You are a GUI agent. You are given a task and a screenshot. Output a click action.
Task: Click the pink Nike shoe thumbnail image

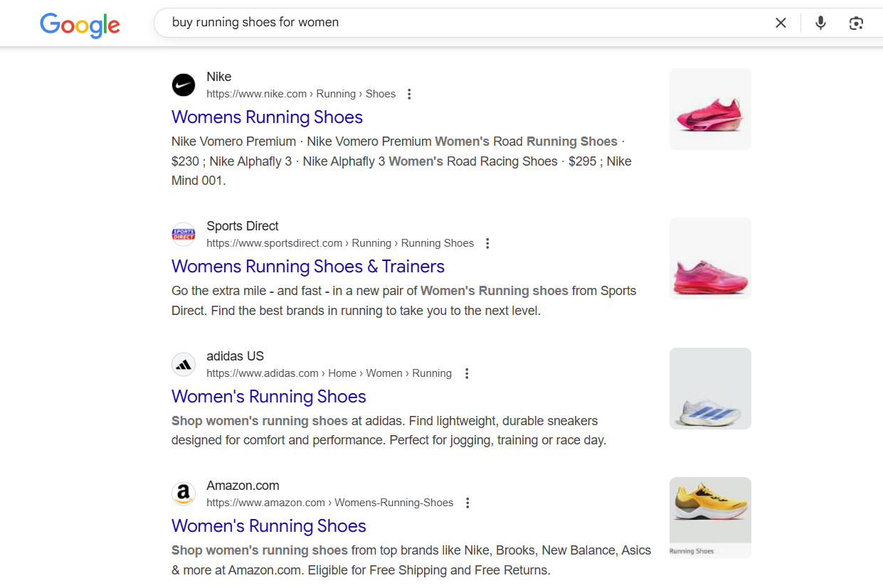[x=709, y=109]
